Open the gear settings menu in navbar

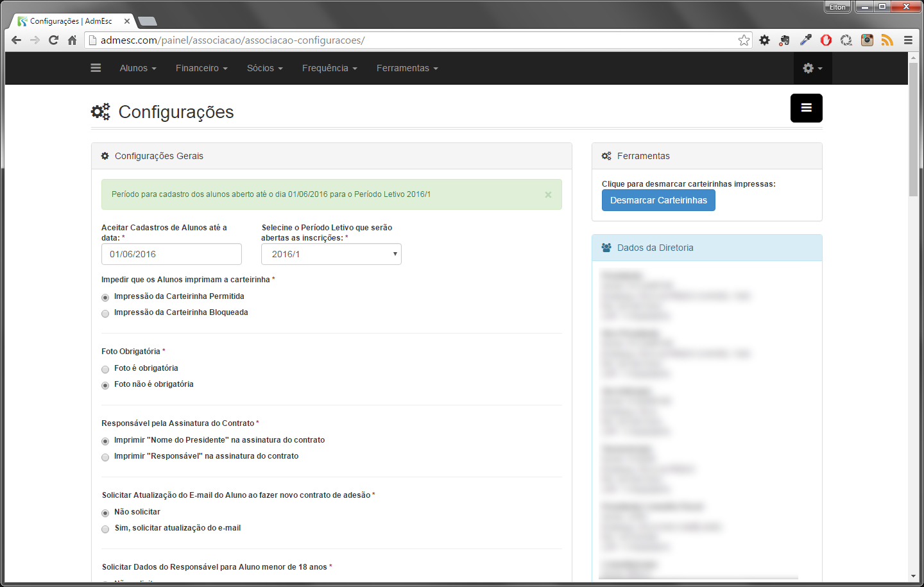[x=812, y=68]
